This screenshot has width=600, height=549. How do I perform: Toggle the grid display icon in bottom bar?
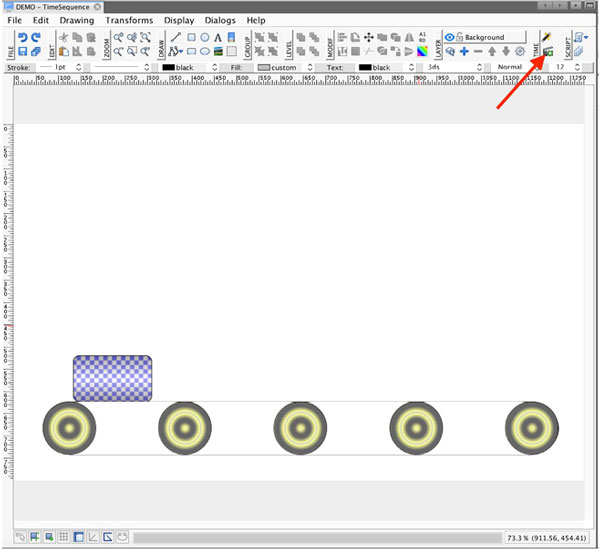point(64,537)
